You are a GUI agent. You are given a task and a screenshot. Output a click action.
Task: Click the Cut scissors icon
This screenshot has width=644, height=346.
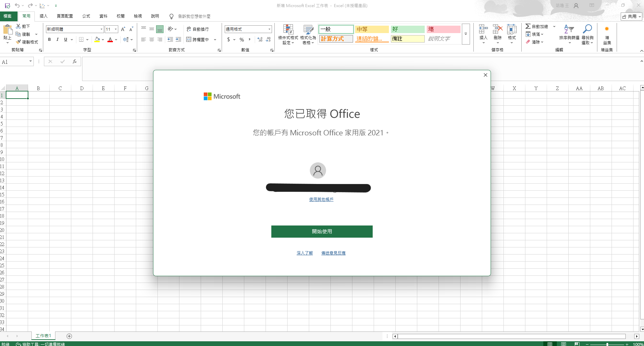pos(18,26)
